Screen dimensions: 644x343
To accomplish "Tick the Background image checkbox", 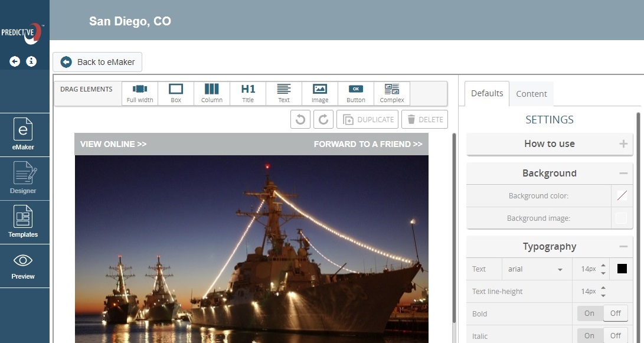I will (621, 218).
